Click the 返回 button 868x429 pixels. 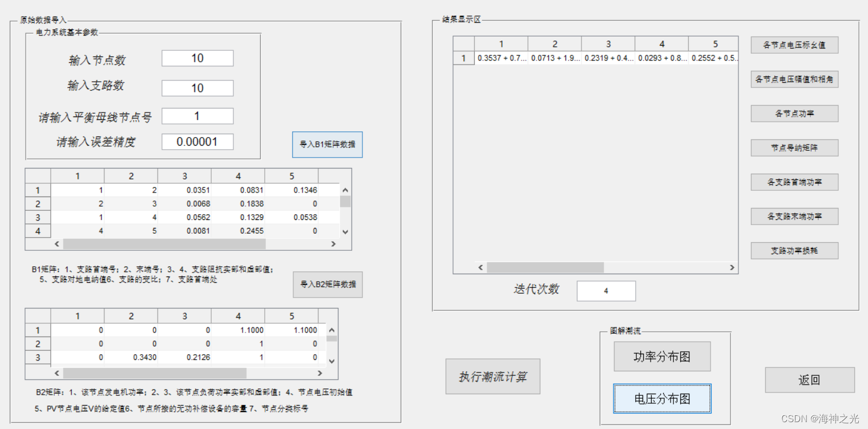[x=810, y=380]
